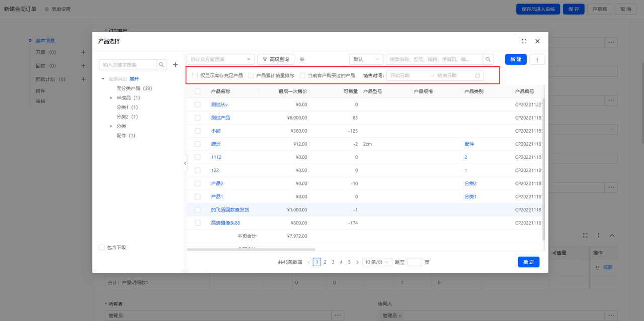Click 配件 category link in 螺丝 row
Viewport: 644px width, 321px height.
[469, 144]
